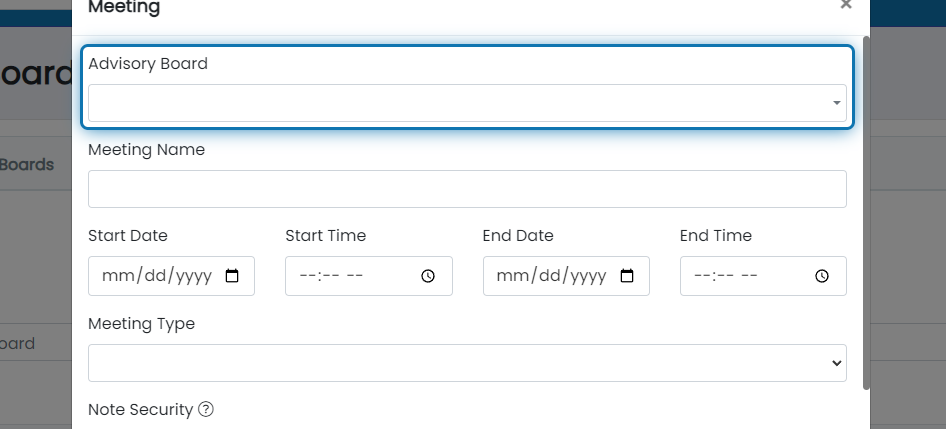Click the Note Security label text
946x429 pixels.
tap(141, 409)
